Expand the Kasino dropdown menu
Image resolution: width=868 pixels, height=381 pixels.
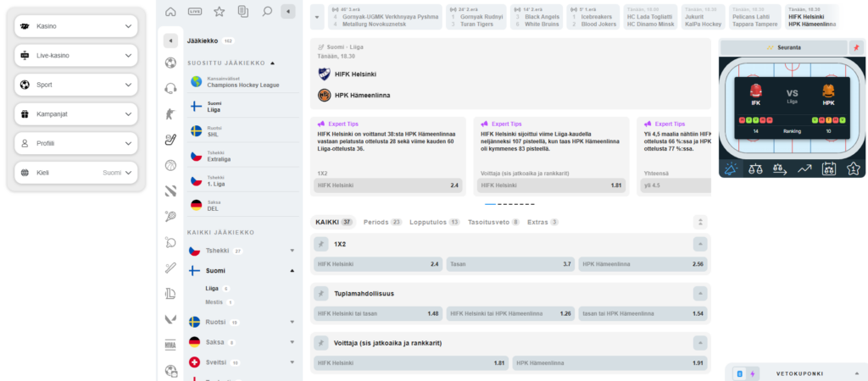point(75,26)
